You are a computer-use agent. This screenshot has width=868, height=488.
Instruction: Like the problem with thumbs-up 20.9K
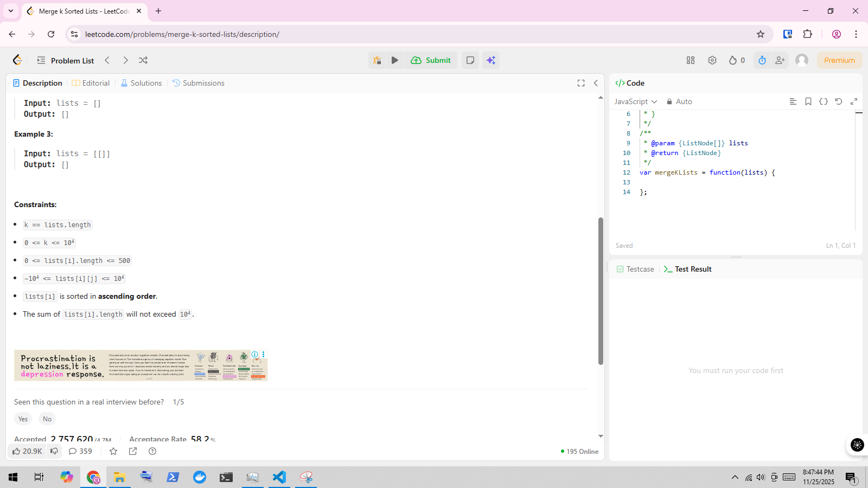point(27,451)
